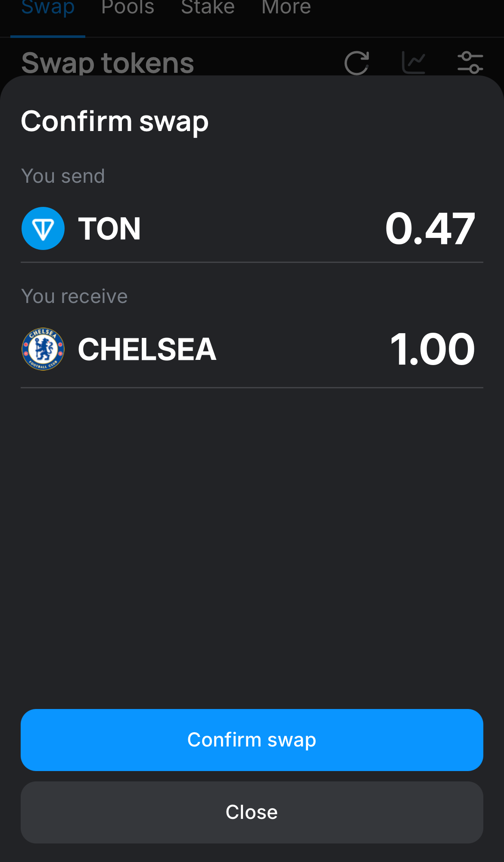Image resolution: width=504 pixels, height=862 pixels.
Task: Click the Swap tokens page title
Action: (108, 63)
